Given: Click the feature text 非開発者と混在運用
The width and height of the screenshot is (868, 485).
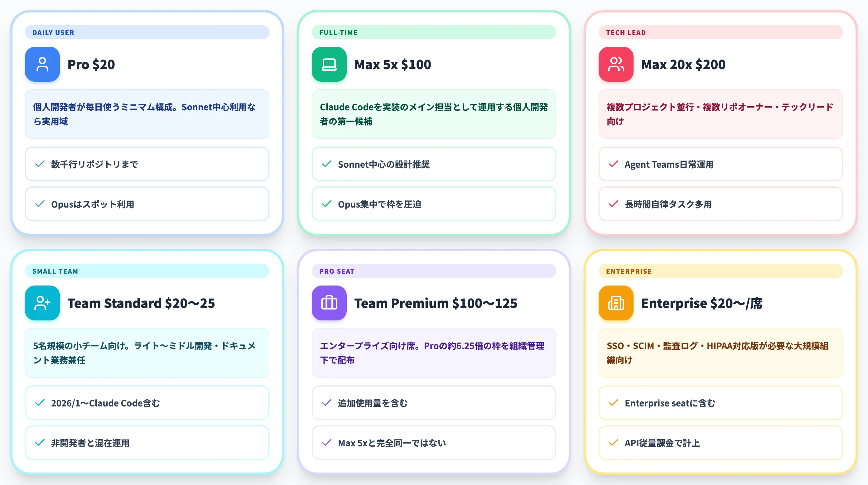Looking at the screenshot, I should [x=90, y=443].
